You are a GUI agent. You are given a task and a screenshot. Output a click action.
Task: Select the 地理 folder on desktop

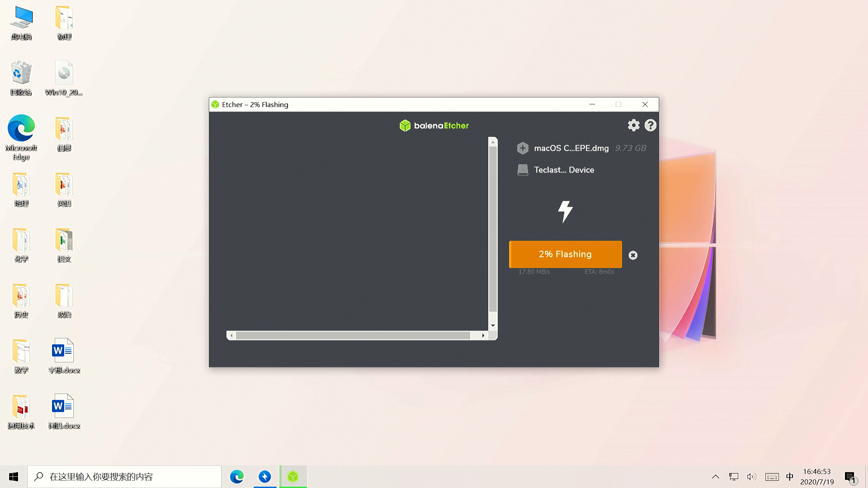21,190
